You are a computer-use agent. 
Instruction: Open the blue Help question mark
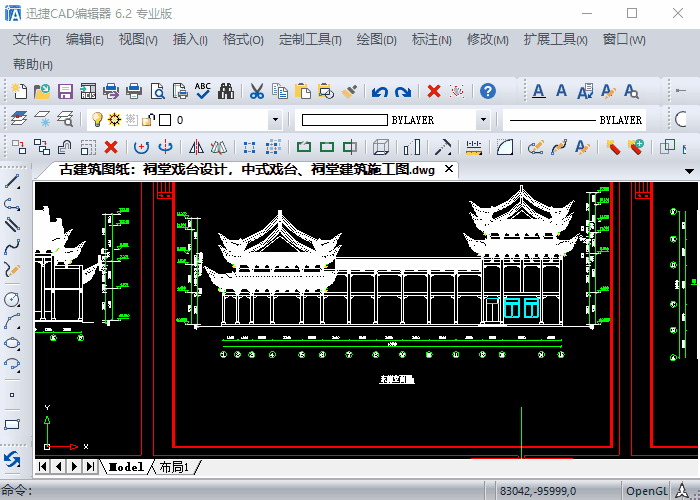(x=487, y=92)
